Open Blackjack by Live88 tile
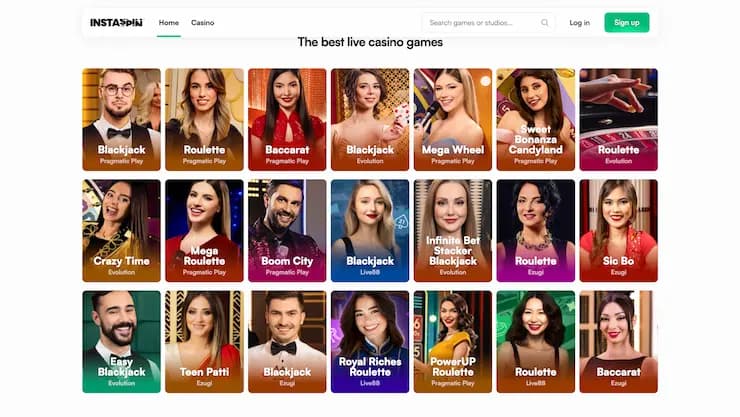740x417 pixels. pos(370,231)
